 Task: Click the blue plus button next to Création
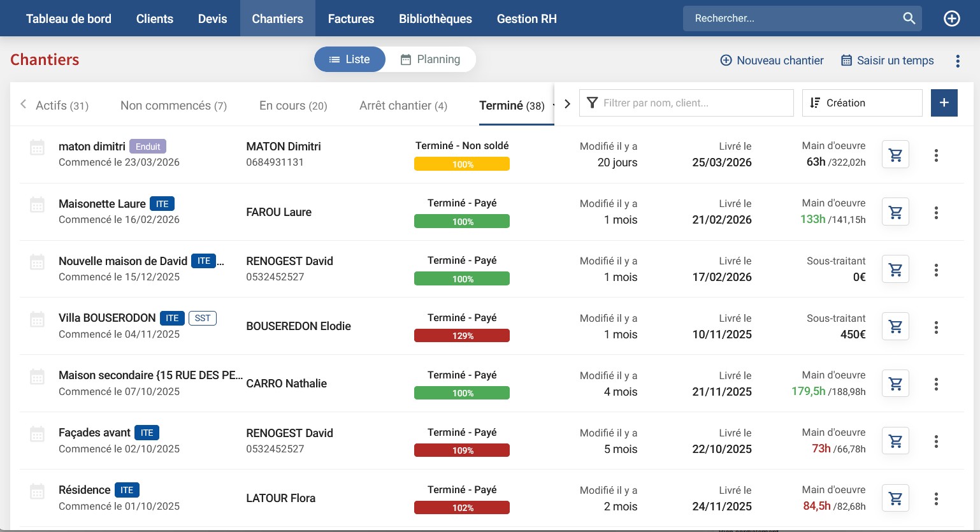tap(944, 103)
